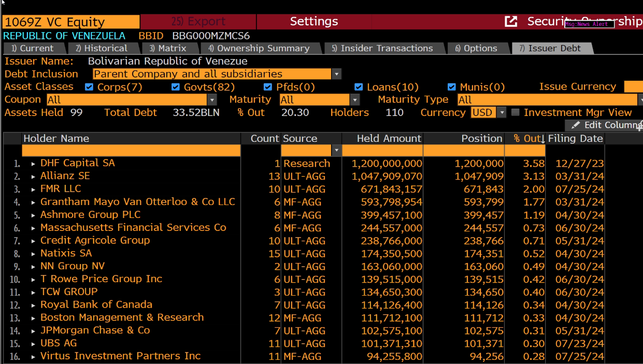Open the Ownership Summary tab
This screenshot has width=643, height=364.
260,48
